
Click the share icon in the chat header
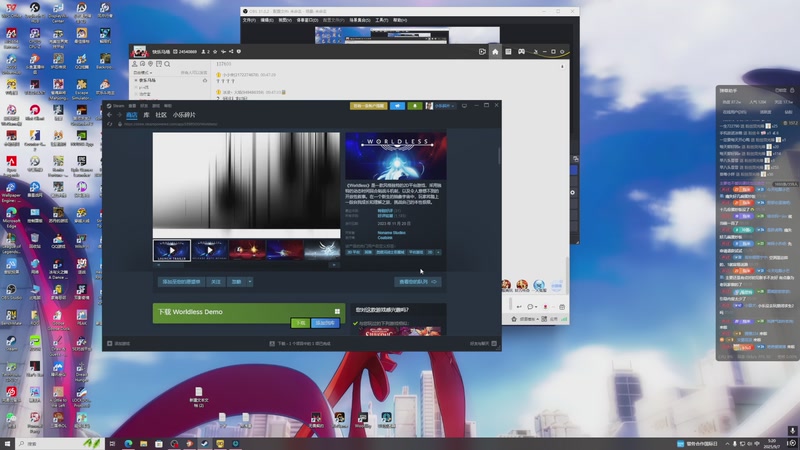click(x=231, y=52)
